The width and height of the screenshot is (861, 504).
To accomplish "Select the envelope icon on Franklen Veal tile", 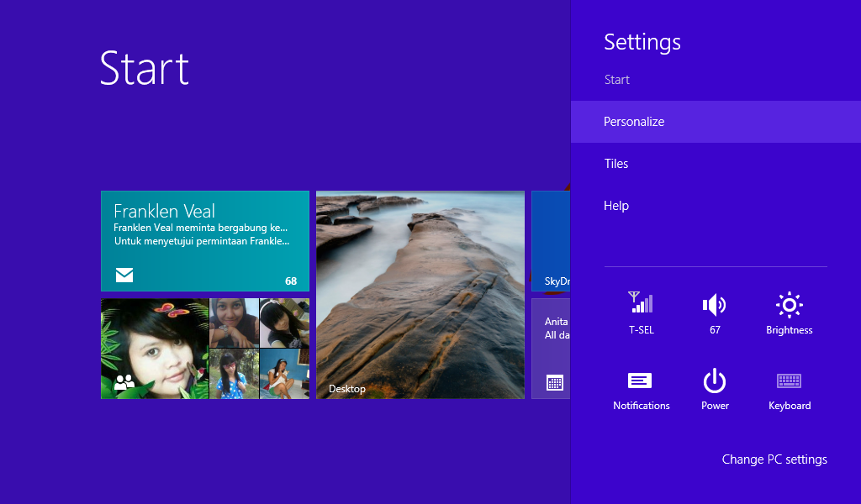I will click(124, 275).
